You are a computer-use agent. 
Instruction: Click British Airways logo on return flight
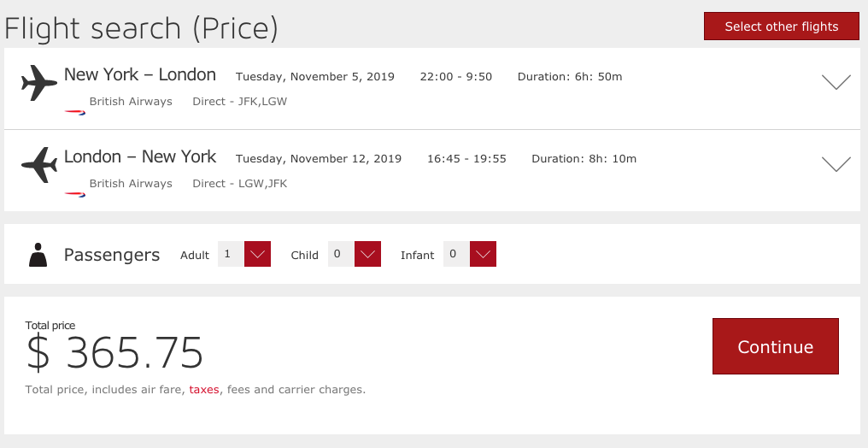click(x=75, y=194)
